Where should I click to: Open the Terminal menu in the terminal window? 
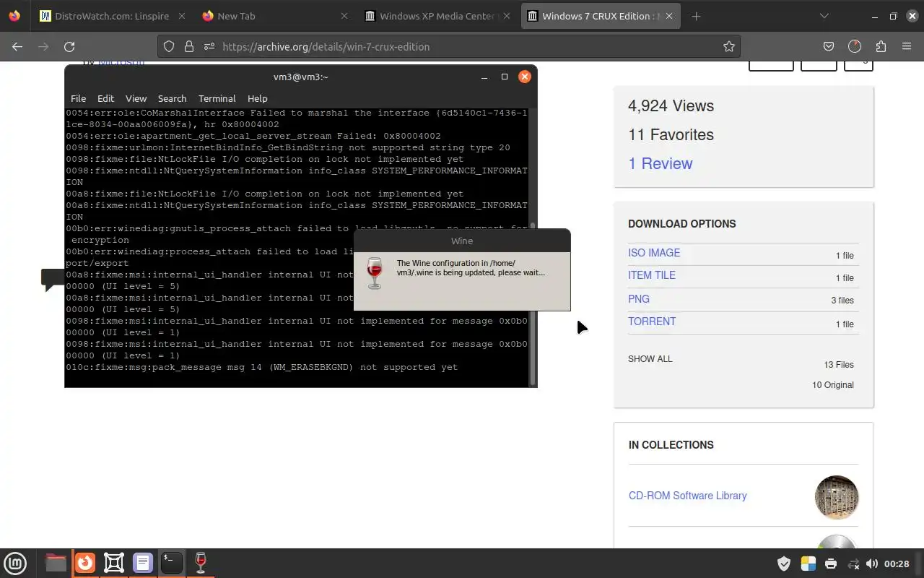(217, 98)
